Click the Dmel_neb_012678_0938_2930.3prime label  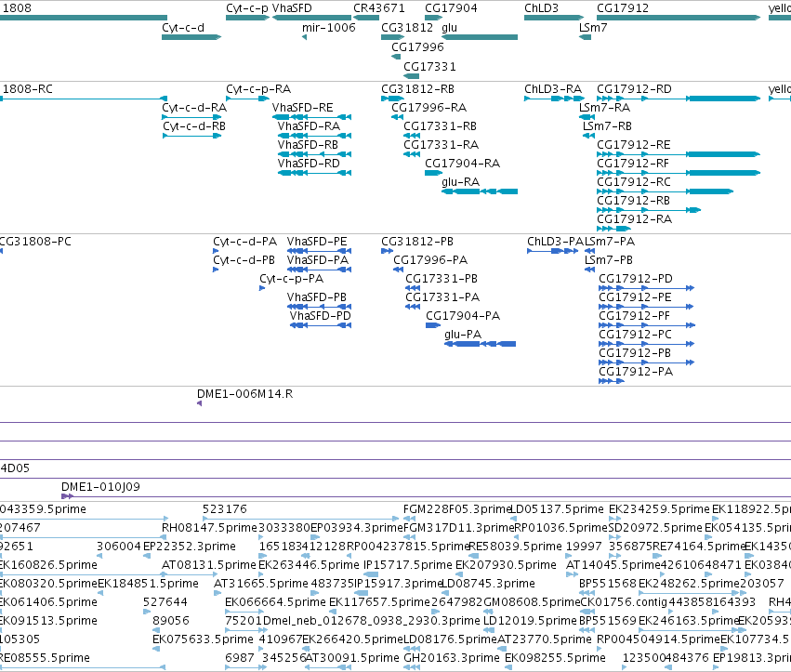point(371,621)
